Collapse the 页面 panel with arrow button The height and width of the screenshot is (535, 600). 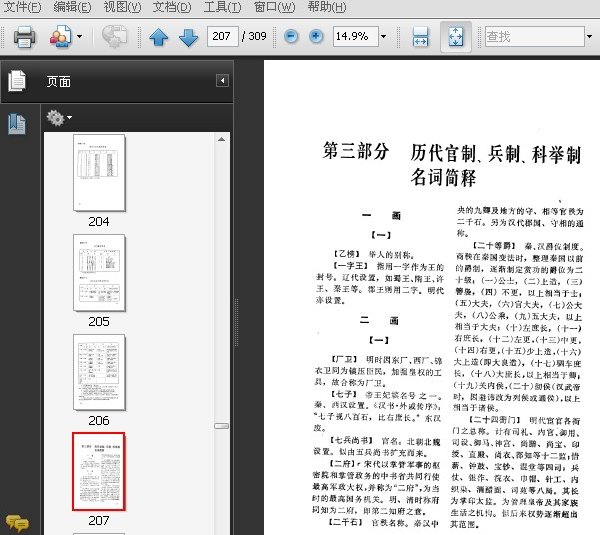tap(222, 80)
